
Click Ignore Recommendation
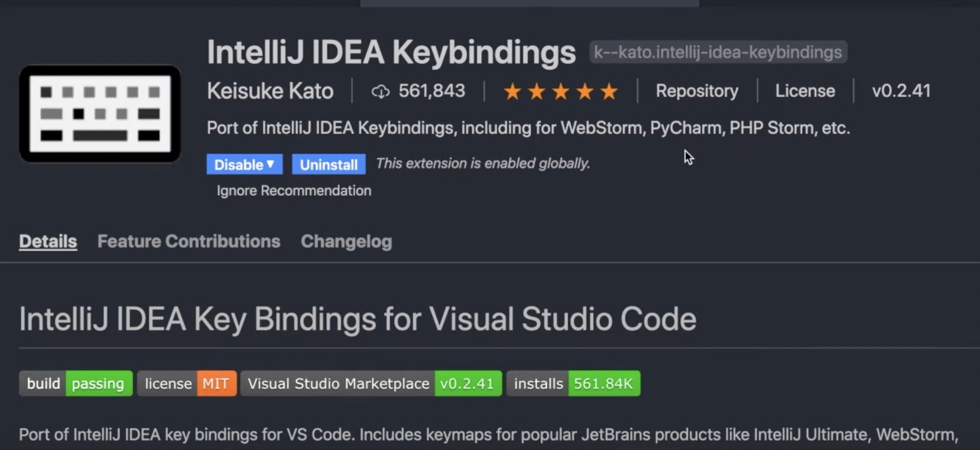(294, 191)
